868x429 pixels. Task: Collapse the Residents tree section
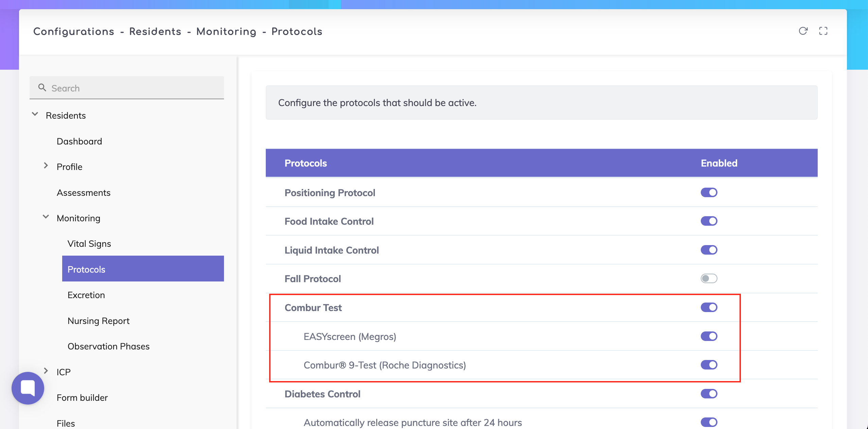point(35,115)
